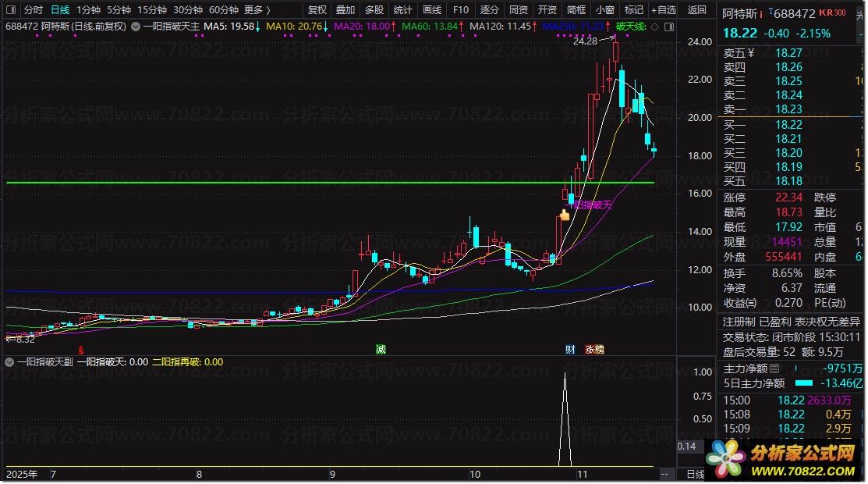Select the 日线 daily period tab
Image resolution: width=868 pixels, height=484 pixels.
60,9
